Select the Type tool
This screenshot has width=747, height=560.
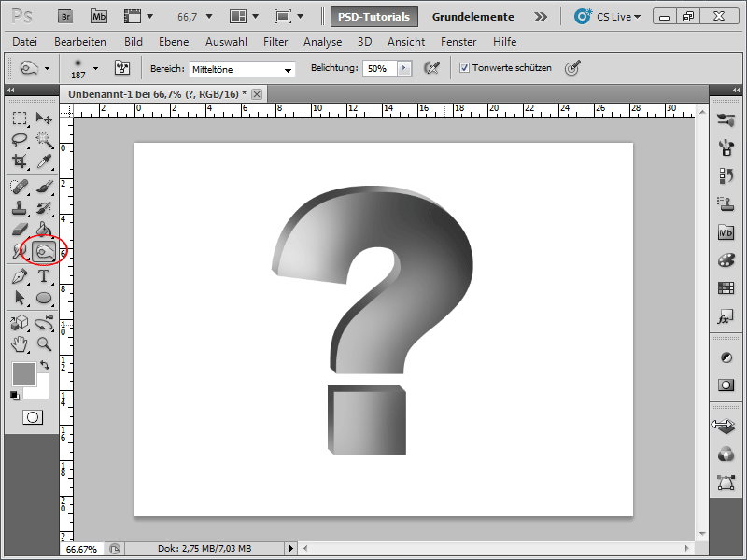(44, 276)
